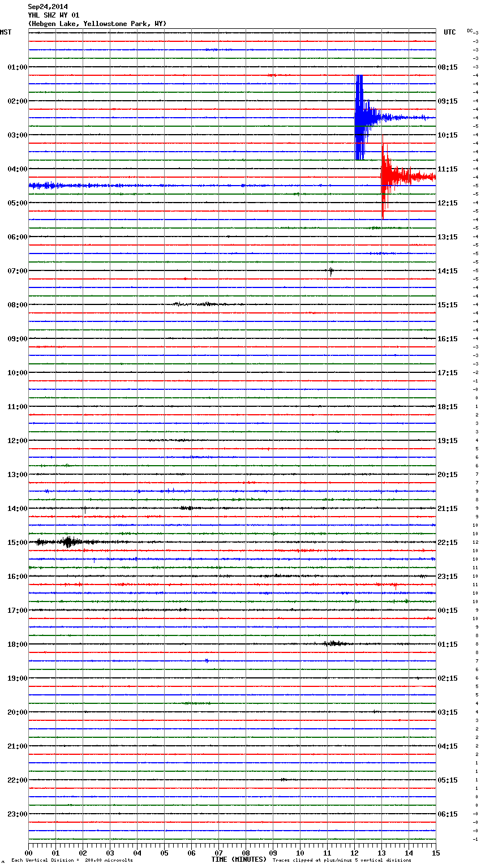Click the 01:15 UTC time label
Screen dimensions: 481x868
[x=448, y=644]
